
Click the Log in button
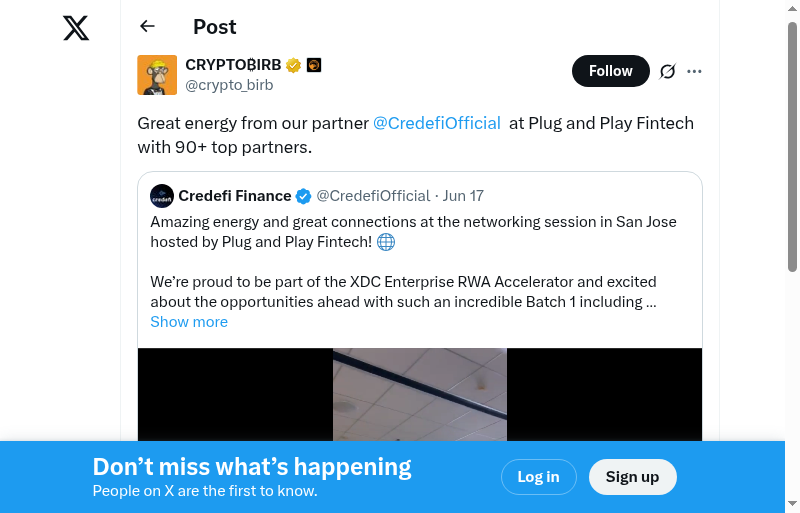[x=538, y=477]
